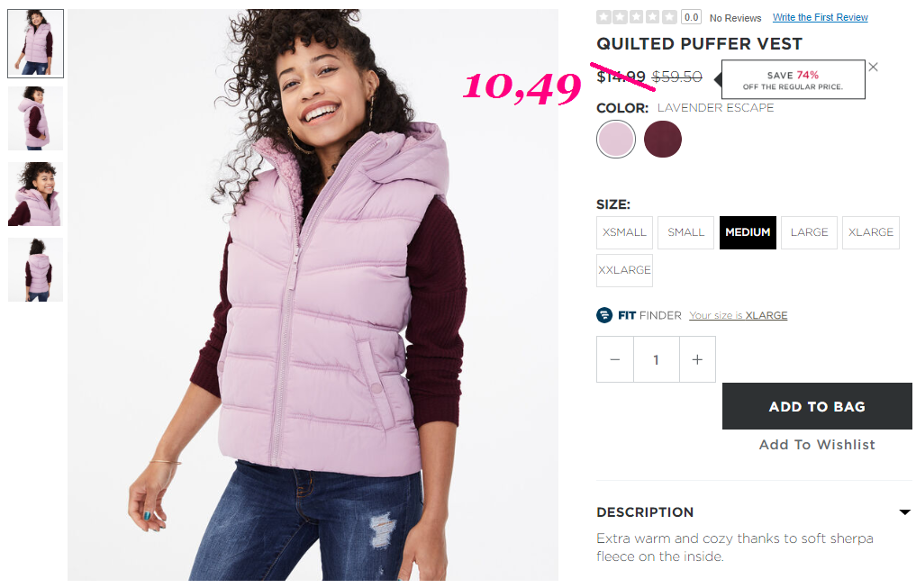Select size XSMALL

624,232
